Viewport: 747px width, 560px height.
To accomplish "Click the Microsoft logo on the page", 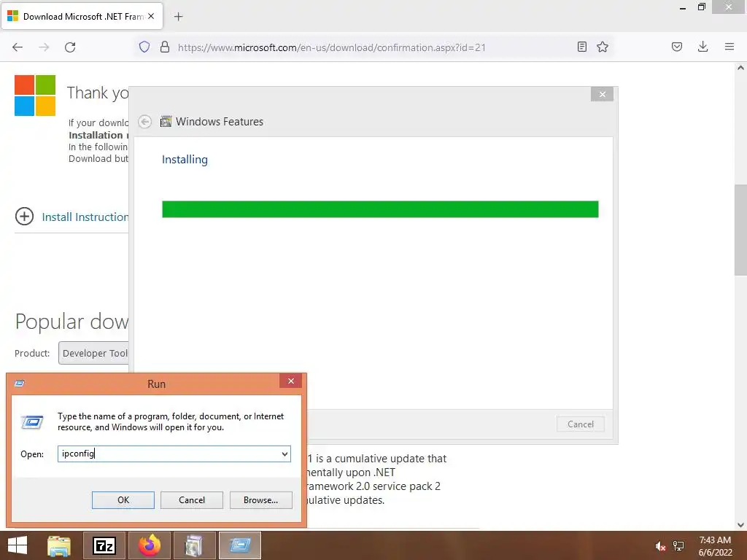I will (35, 96).
